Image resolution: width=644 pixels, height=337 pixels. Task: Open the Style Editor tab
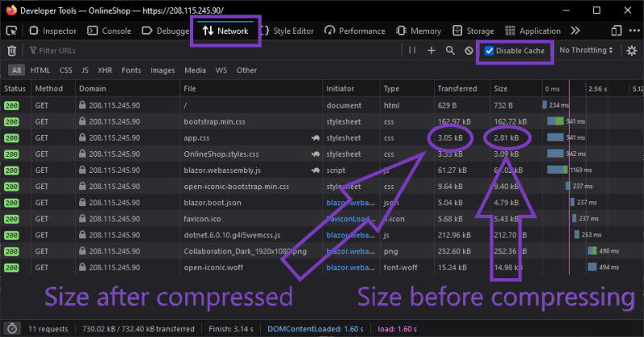[x=287, y=31]
